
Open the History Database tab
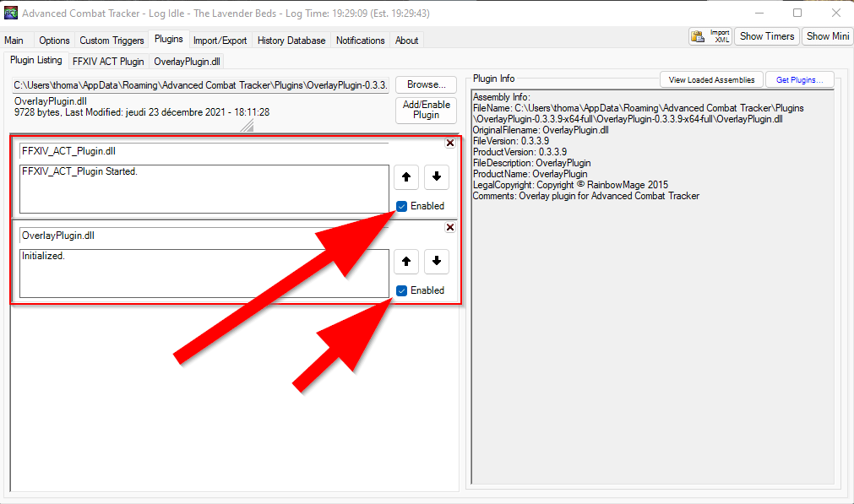pos(291,40)
